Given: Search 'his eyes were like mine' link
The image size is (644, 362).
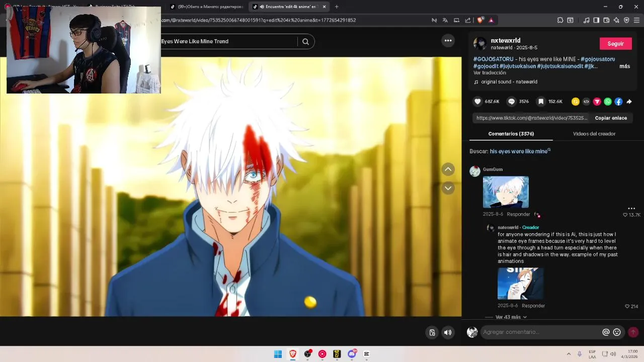Looking at the screenshot, I should [x=518, y=151].
